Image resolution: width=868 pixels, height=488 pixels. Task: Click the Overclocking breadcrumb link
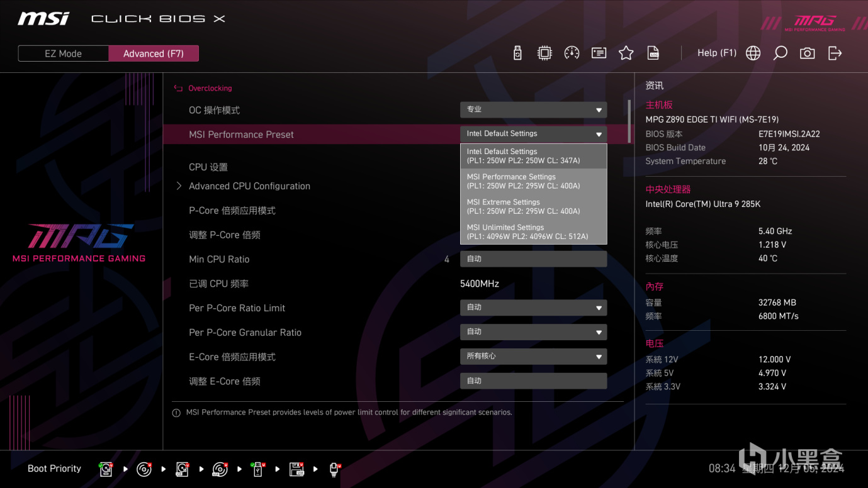(210, 89)
